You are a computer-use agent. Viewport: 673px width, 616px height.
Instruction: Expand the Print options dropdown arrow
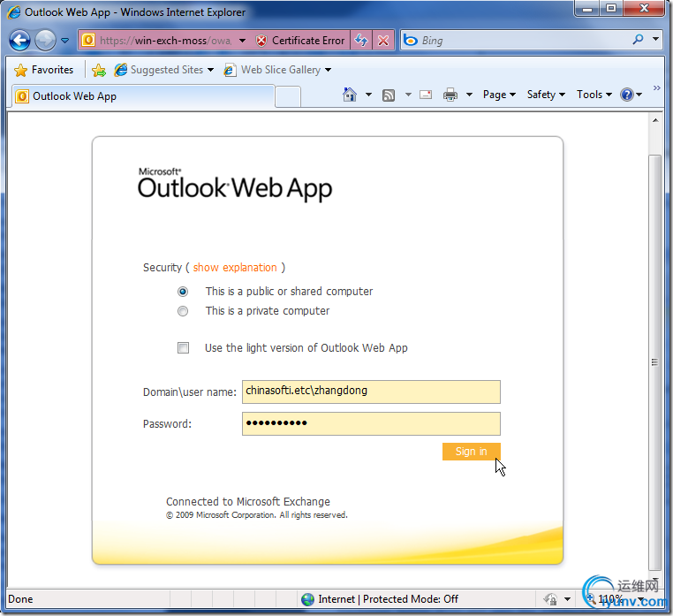point(469,95)
